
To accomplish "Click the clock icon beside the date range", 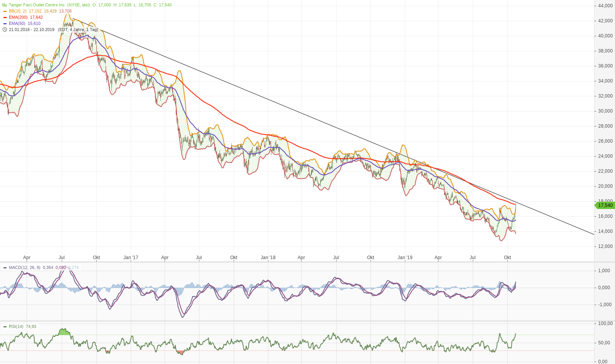I will point(5,30).
